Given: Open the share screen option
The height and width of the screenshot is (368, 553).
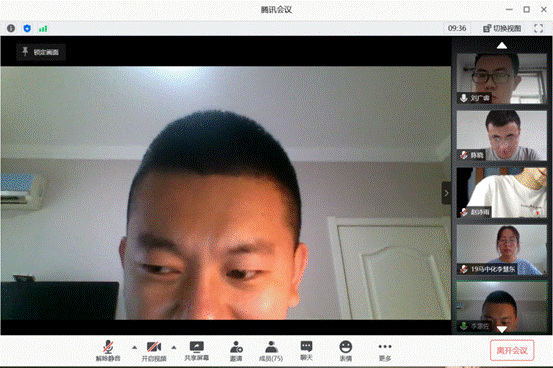Looking at the screenshot, I should click(196, 351).
